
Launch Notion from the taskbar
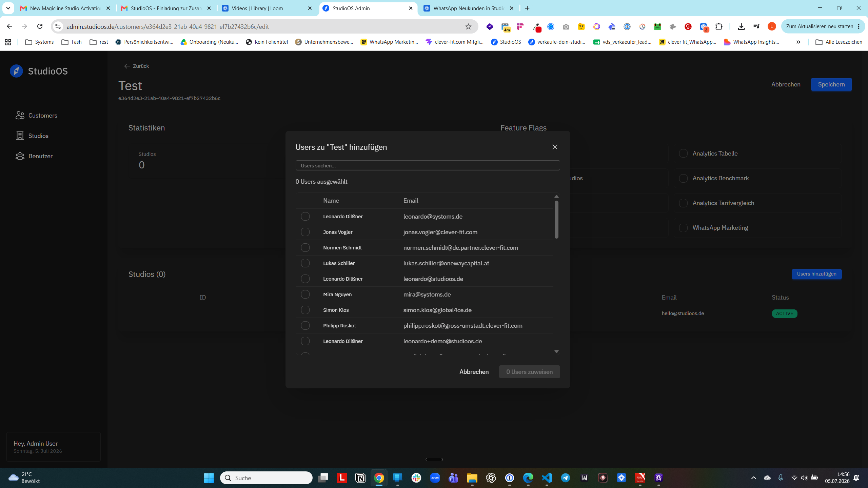[x=360, y=478]
